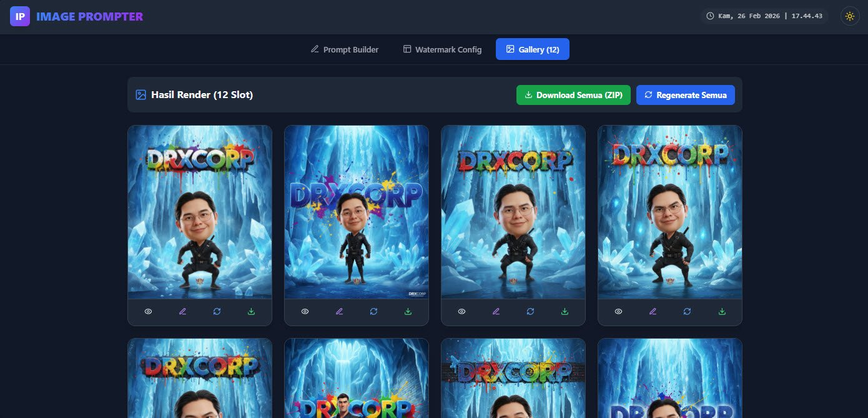Image resolution: width=868 pixels, height=418 pixels.
Task: Click the Download Semua (ZIP) button
Action: point(573,95)
